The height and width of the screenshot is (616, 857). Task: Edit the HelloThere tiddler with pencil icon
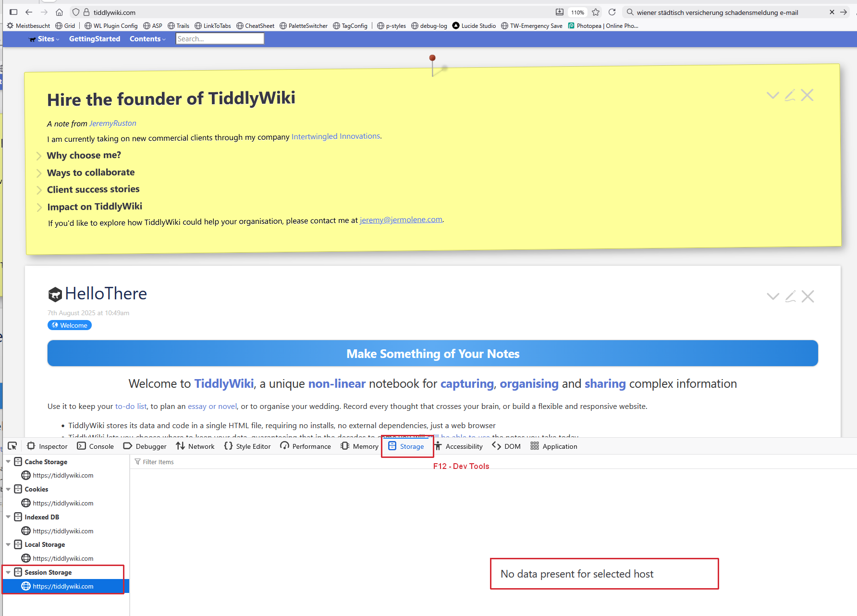pyautogui.click(x=790, y=296)
